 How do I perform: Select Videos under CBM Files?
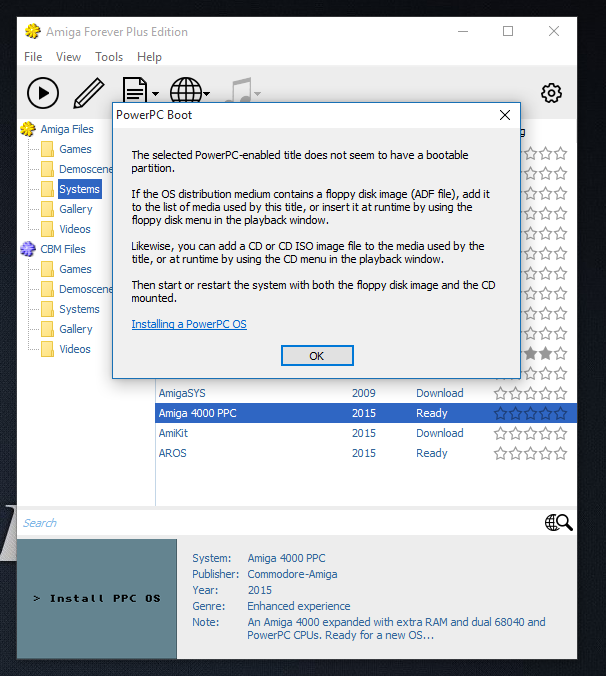75,349
